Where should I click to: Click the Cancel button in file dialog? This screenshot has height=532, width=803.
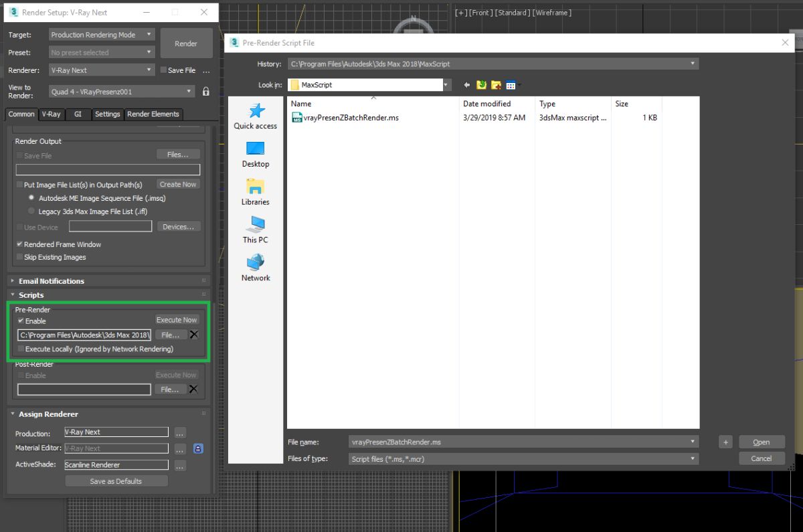pyautogui.click(x=762, y=458)
